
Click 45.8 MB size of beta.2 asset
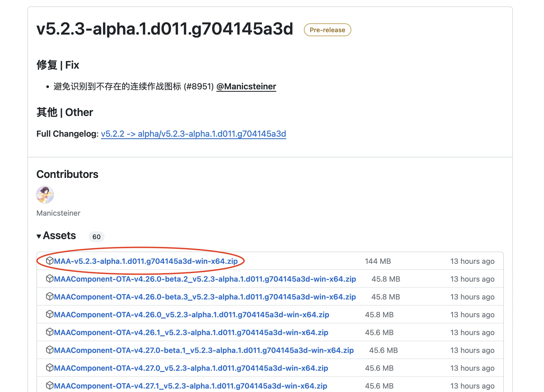[386, 279]
